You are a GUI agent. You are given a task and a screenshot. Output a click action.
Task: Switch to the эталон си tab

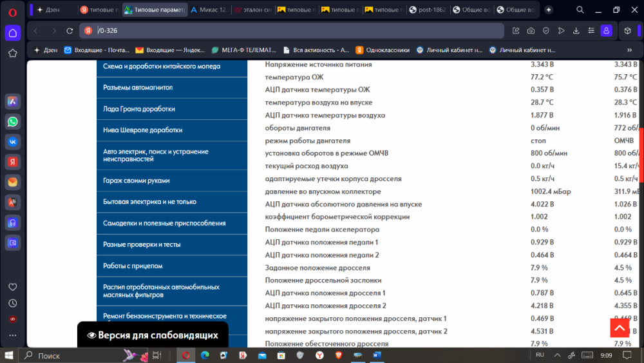[x=253, y=10]
